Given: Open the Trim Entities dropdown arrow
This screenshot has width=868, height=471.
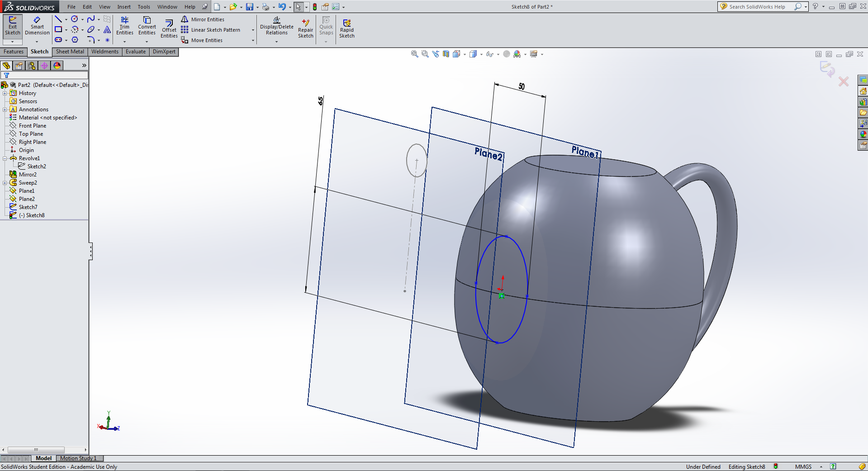Looking at the screenshot, I should [125, 42].
